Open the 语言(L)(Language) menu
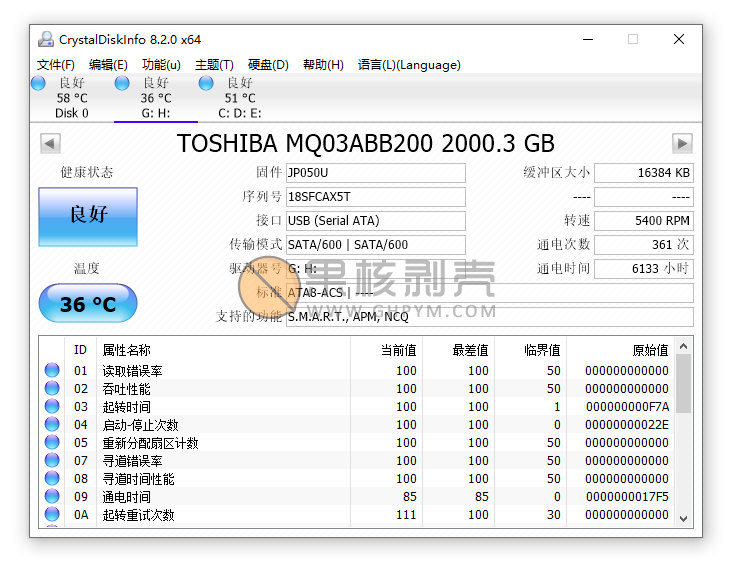737x574 pixels. [409, 64]
